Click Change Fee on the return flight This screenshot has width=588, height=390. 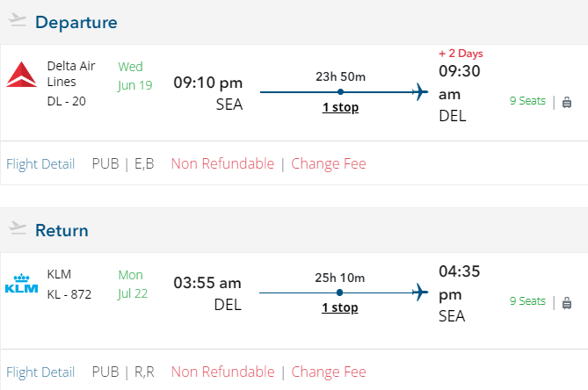329,372
